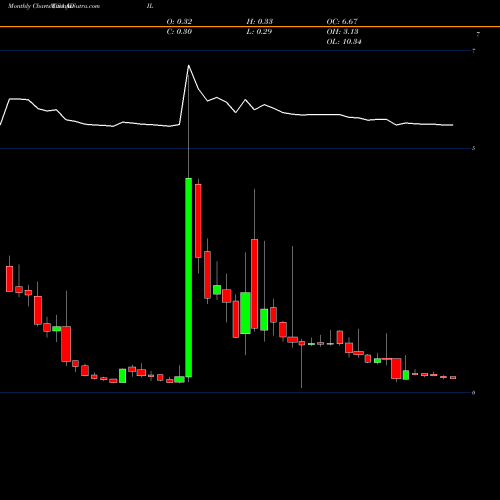Select the high price value H: 0.33

[260, 22]
